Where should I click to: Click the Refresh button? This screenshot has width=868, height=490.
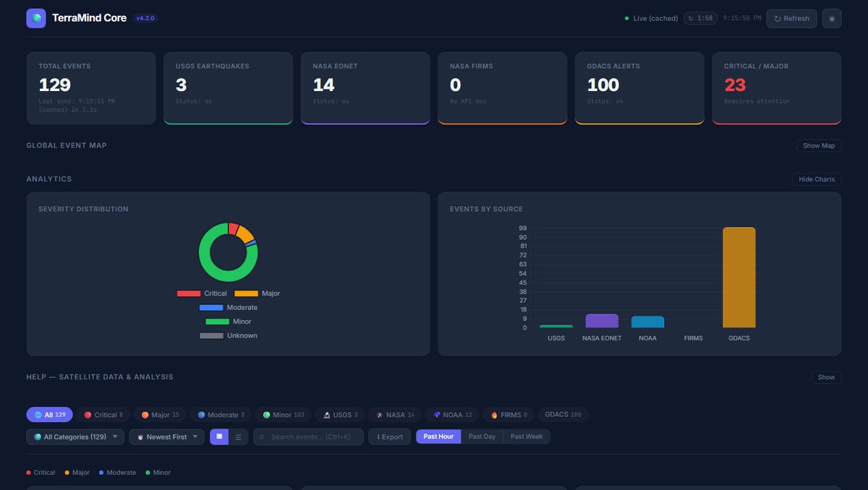pos(791,18)
